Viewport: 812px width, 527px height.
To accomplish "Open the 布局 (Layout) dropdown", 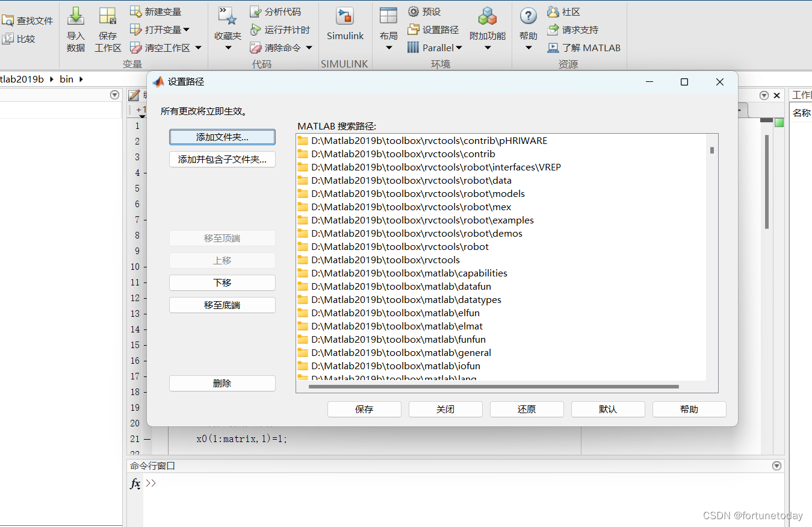I will [x=388, y=28].
